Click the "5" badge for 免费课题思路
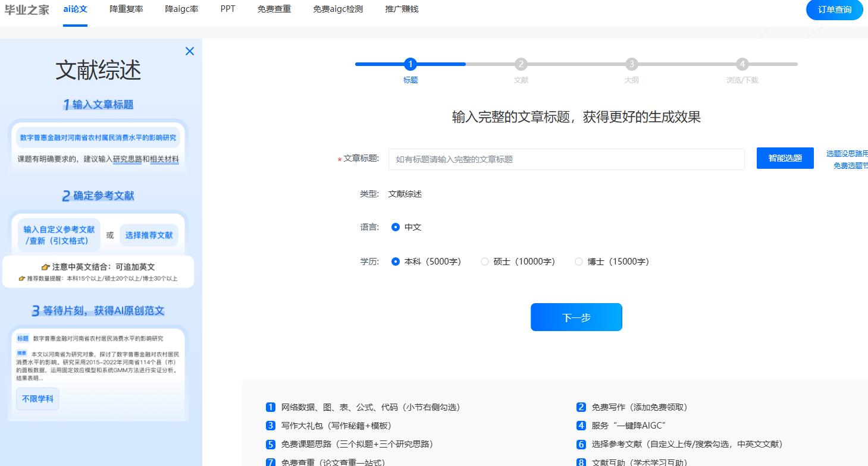 point(271,444)
